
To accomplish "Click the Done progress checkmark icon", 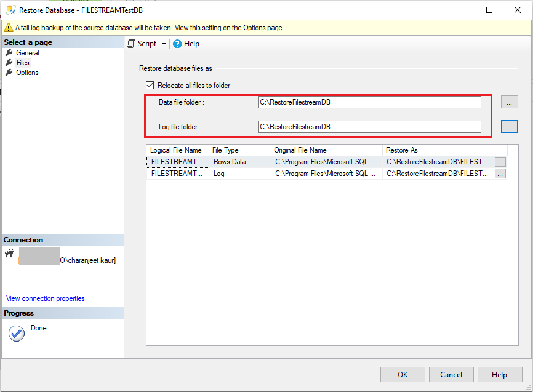I will (x=16, y=333).
